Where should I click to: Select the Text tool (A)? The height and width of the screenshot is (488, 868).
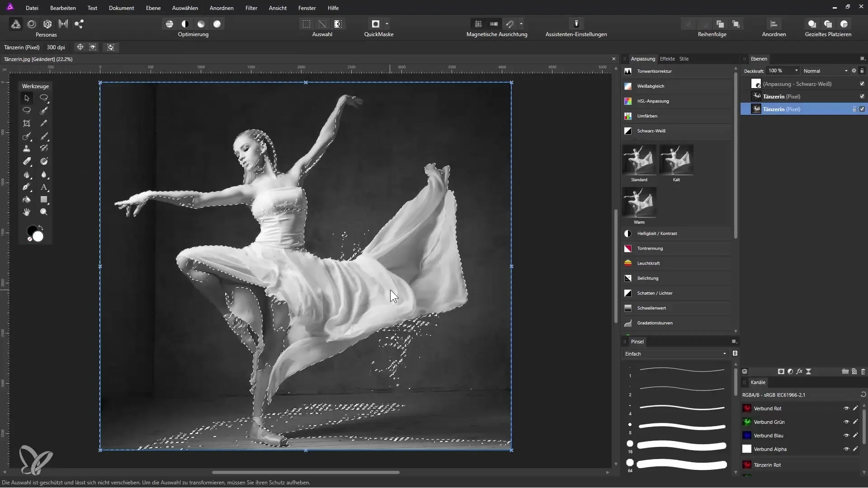[x=44, y=187]
